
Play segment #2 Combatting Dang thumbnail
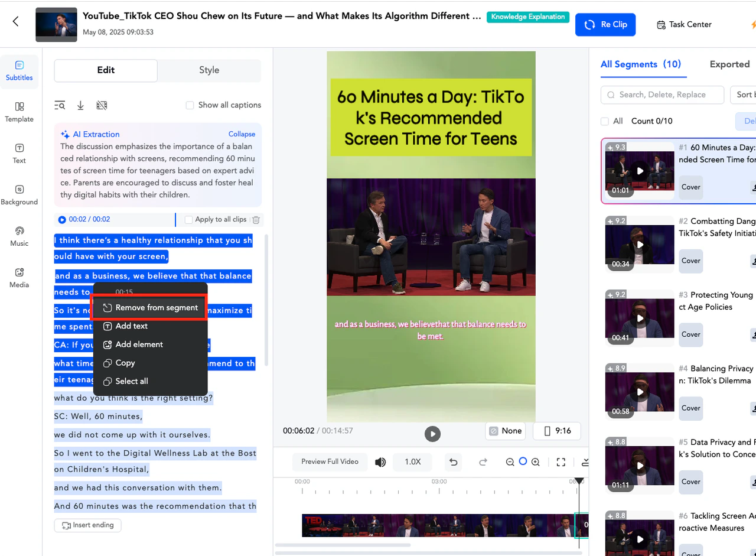pos(640,243)
